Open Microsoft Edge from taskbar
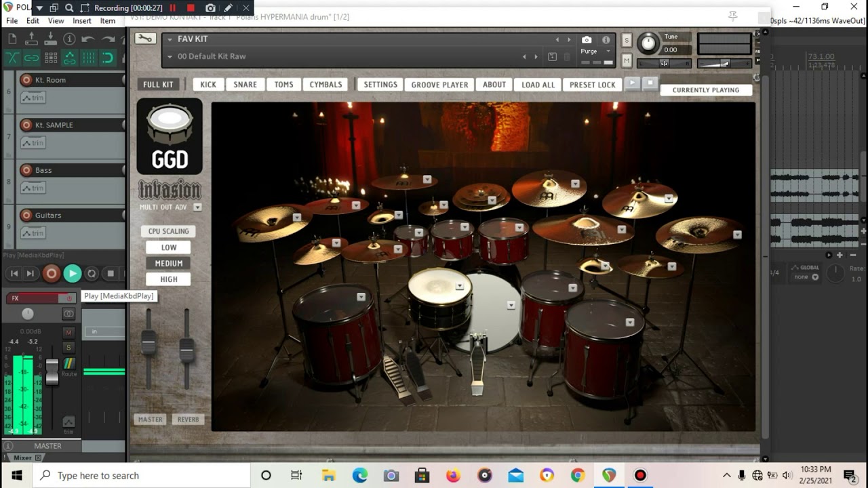The width and height of the screenshot is (868, 488). (x=359, y=475)
